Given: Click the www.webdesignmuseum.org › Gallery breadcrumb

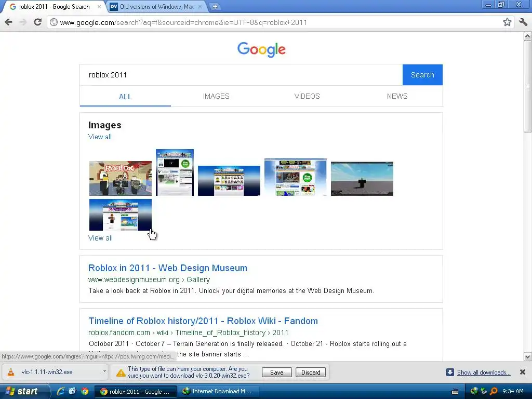Looking at the screenshot, I should [x=149, y=280].
